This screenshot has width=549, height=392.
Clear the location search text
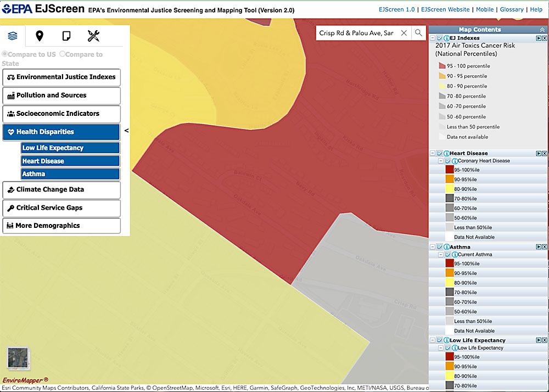point(404,33)
